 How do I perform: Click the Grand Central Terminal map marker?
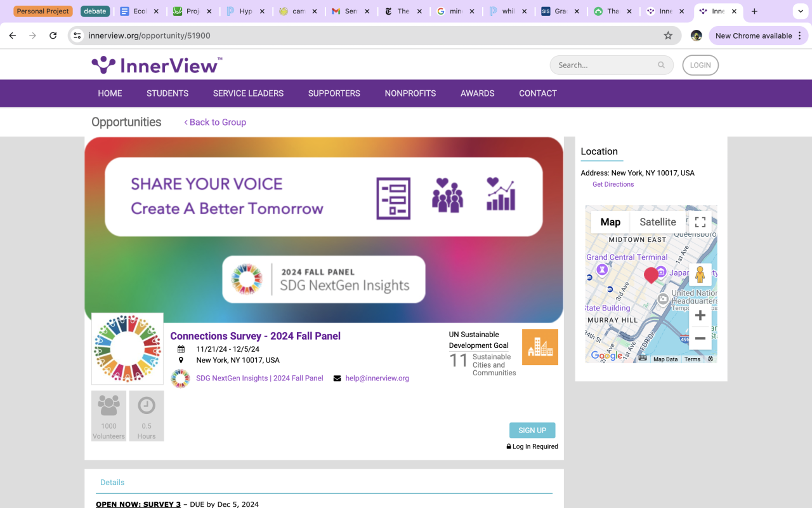click(x=603, y=270)
